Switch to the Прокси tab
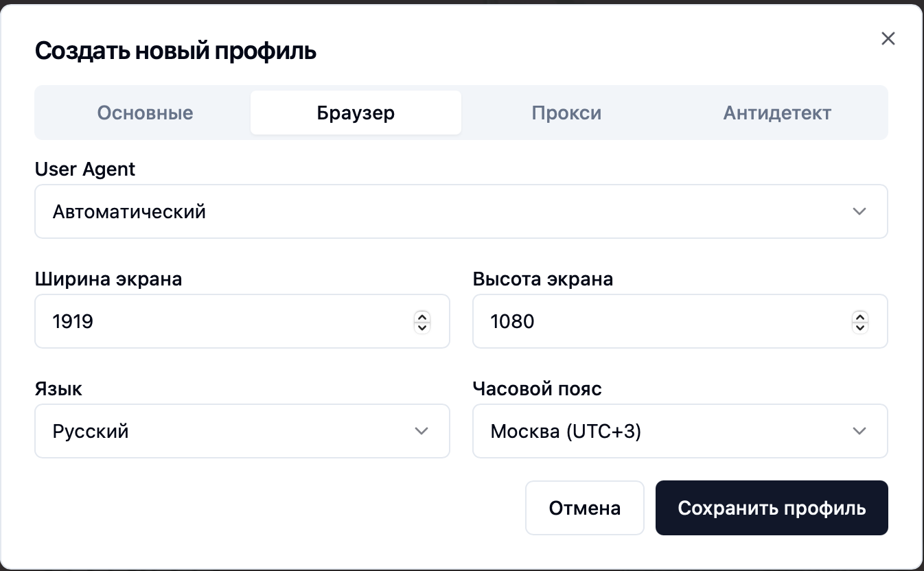Screen dimensions: 924x571 click(x=566, y=112)
